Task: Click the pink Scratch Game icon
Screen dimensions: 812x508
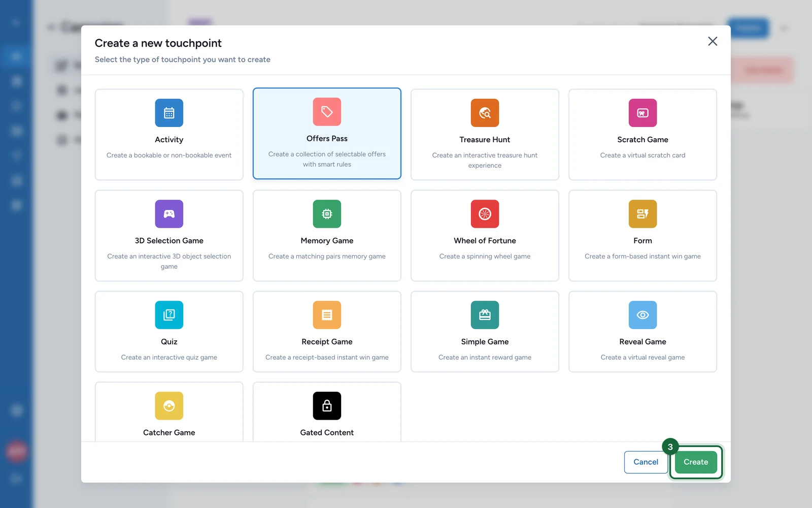Action: tap(642, 113)
